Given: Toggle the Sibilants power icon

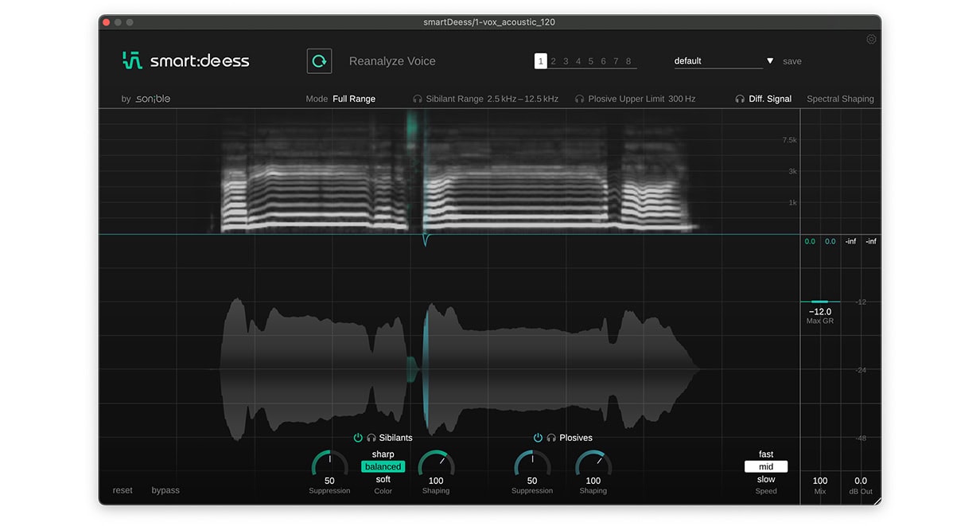Looking at the screenshot, I should pos(358,438).
